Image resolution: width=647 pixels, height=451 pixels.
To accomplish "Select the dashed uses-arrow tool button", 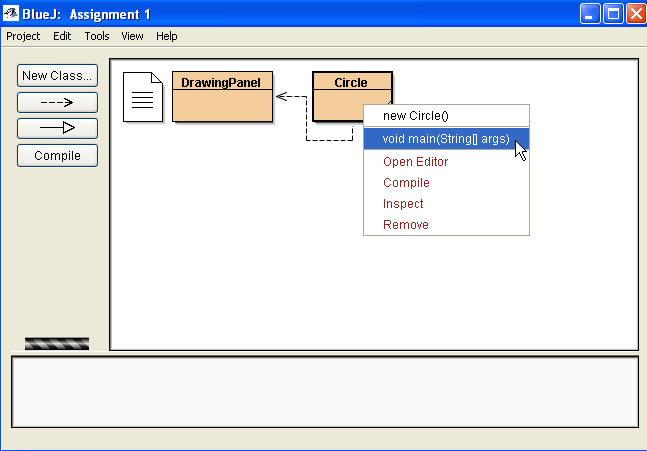I will [57, 102].
